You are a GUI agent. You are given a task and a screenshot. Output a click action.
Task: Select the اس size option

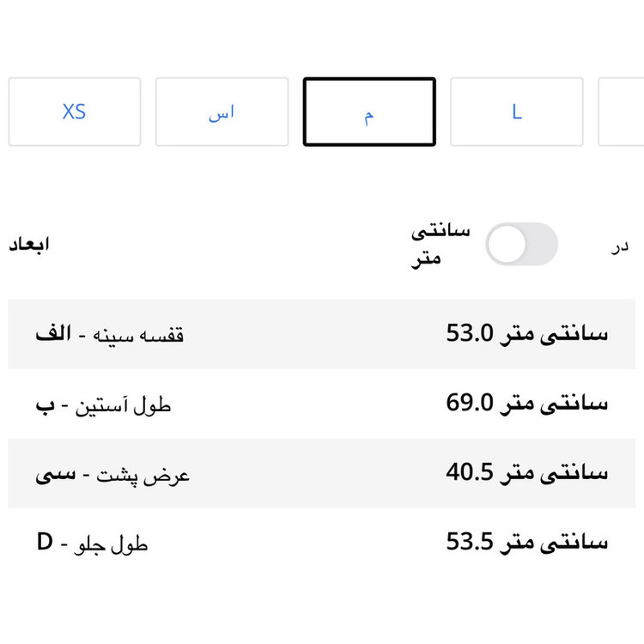tap(222, 112)
